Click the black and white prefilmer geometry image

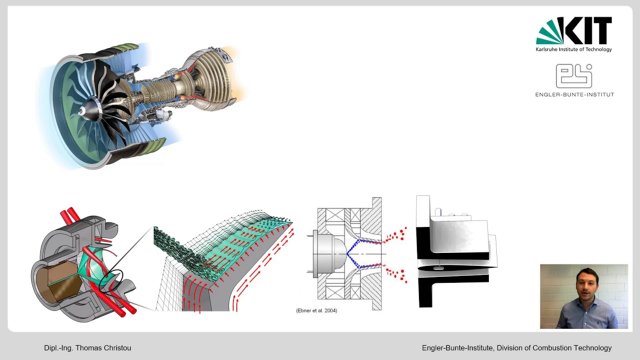[456, 251]
